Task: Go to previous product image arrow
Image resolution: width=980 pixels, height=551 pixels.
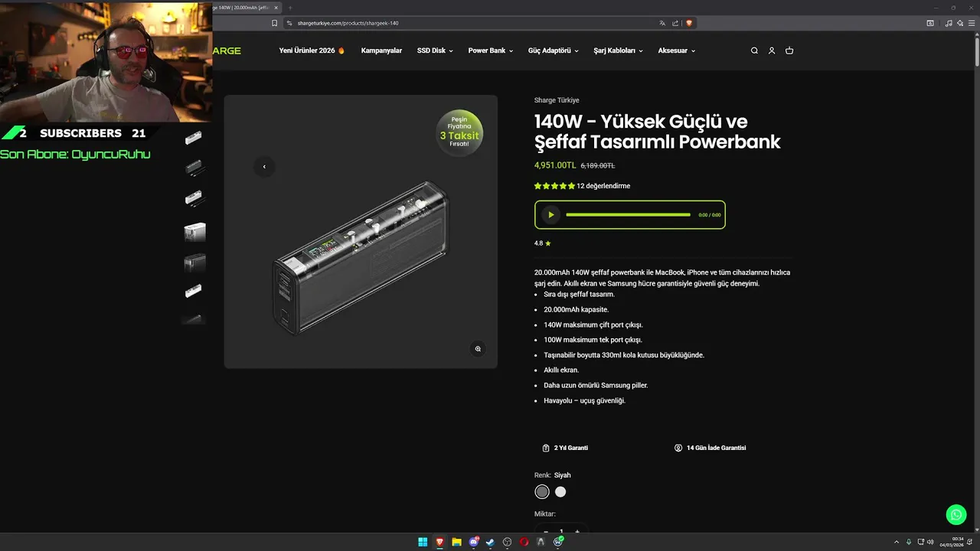Action: (x=264, y=166)
